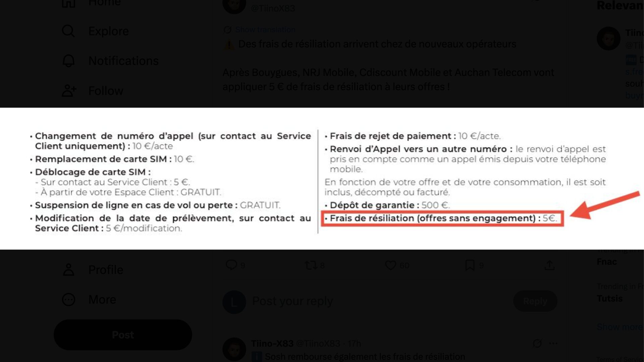Repost the tweet via retweet icon
Viewport: 644px width, 362px height.
coord(311,265)
